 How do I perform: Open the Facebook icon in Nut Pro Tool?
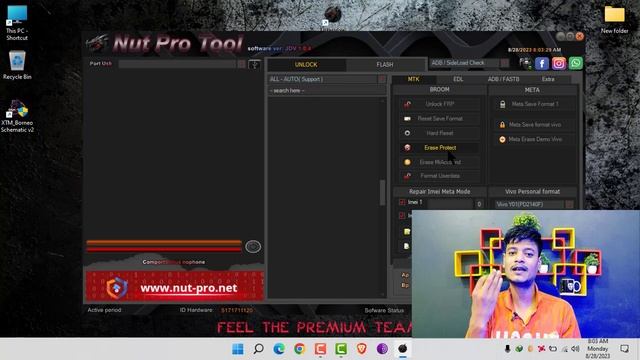(x=542, y=63)
